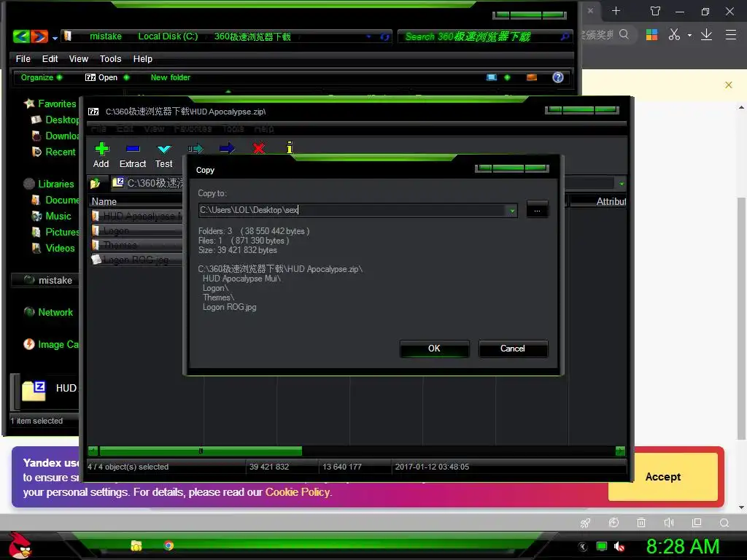Click the Move blue arrow icon
Image resolution: width=747 pixels, height=560 pixels.
[227, 149]
